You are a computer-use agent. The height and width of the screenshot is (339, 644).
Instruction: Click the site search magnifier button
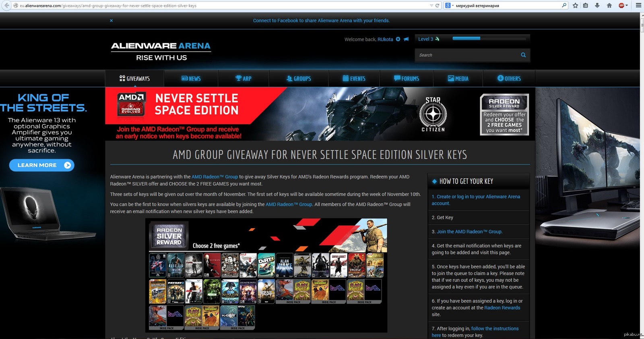(523, 55)
